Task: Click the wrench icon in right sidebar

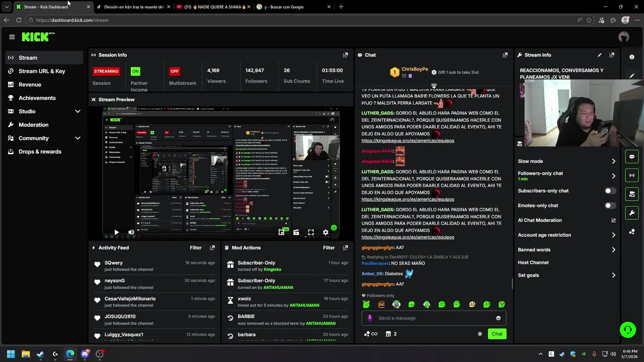Action: [x=632, y=213]
